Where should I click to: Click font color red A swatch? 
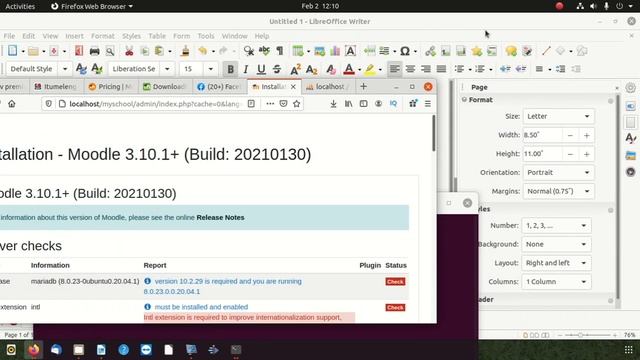349,69
